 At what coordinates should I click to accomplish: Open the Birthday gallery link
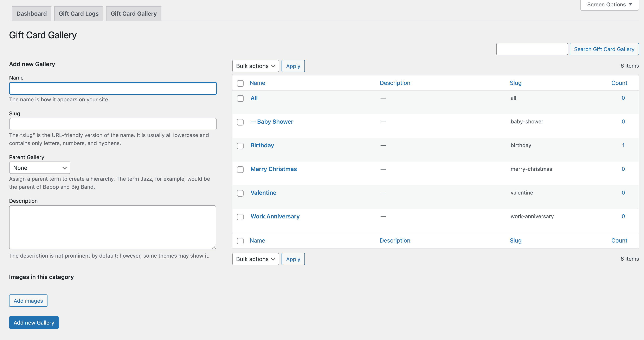(x=262, y=145)
